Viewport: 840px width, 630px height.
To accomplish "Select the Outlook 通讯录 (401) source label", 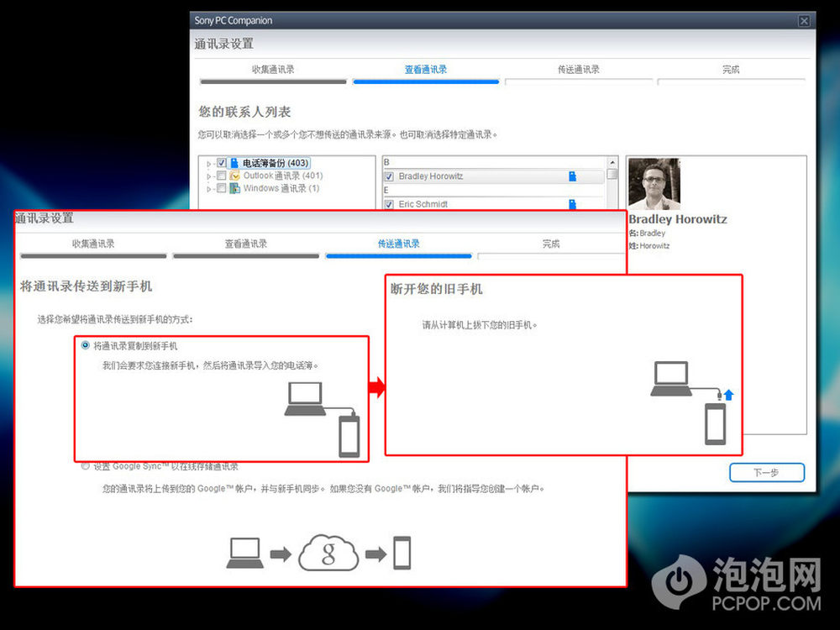I will point(283,176).
